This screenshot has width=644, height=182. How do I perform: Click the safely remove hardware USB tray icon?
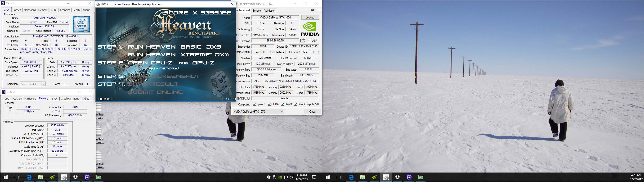274,177
